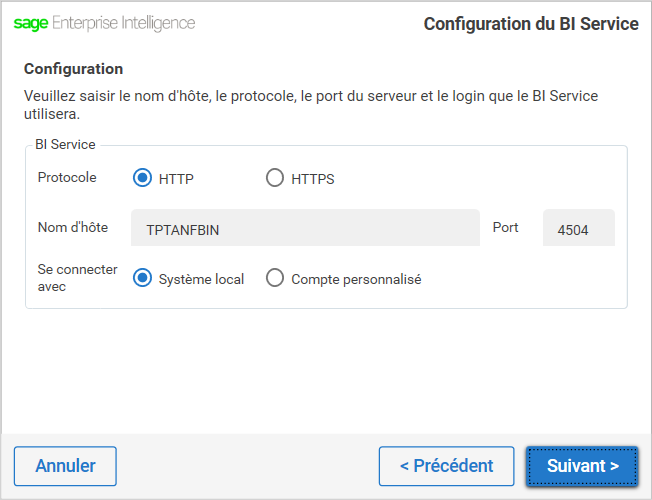This screenshot has height=500, width=652.
Task: Click the green sage logo
Action: click(31, 23)
